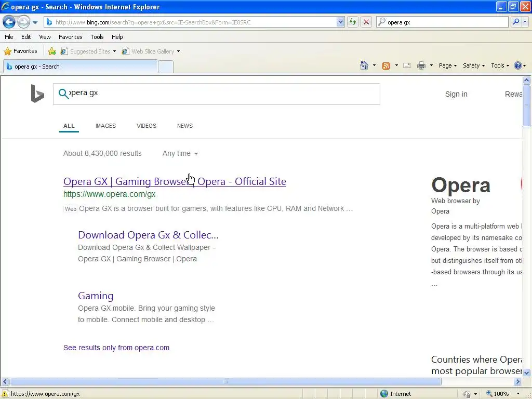Click the Protected Mode icon in status bar
This screenshot has height=399, width=532.
click(x=467, y=394)
